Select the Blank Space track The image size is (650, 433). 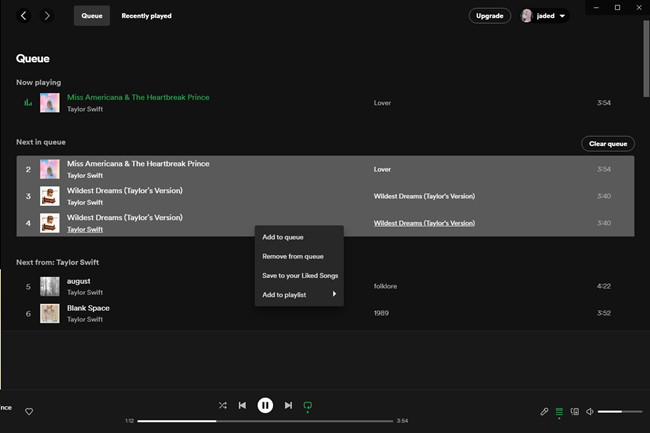[325, 313]
